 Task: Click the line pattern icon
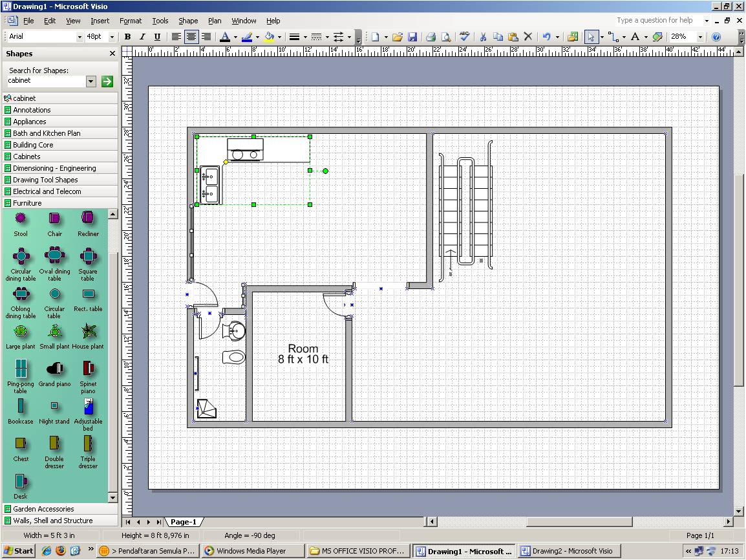click(316, 37)
